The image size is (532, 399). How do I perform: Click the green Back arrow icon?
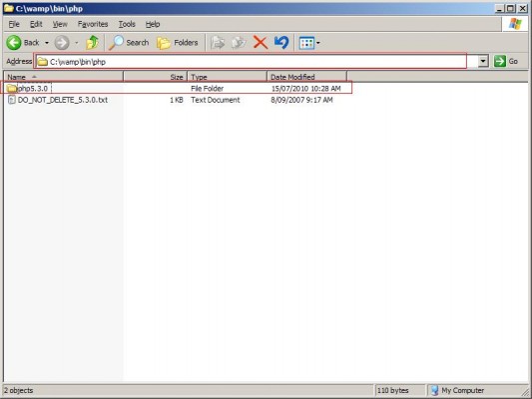(x=14, y=43)
